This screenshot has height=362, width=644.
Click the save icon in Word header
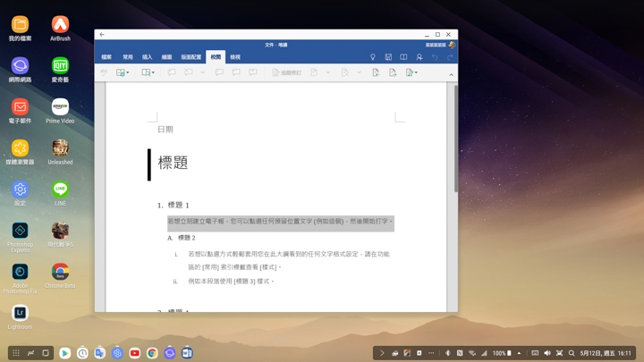point(388,57)
